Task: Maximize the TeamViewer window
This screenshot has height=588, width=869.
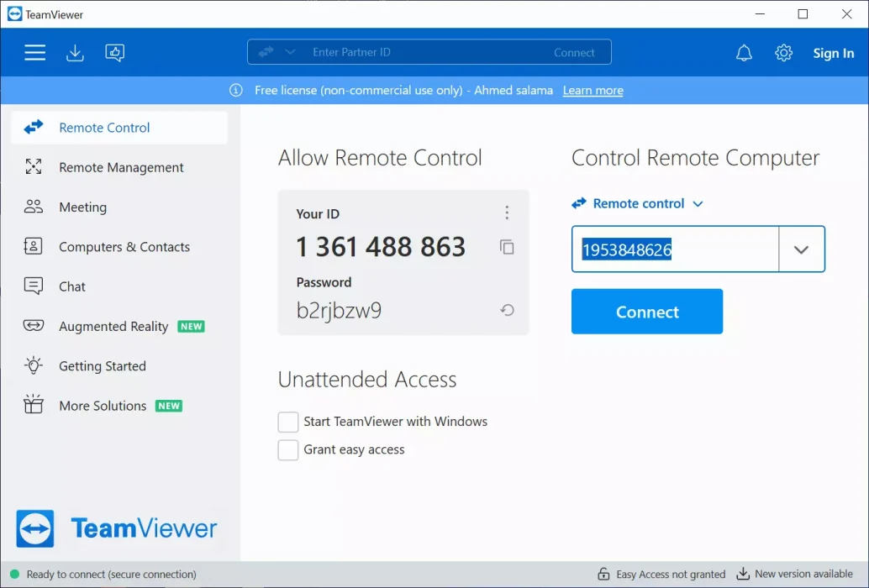Action: [x=803, y=13]
